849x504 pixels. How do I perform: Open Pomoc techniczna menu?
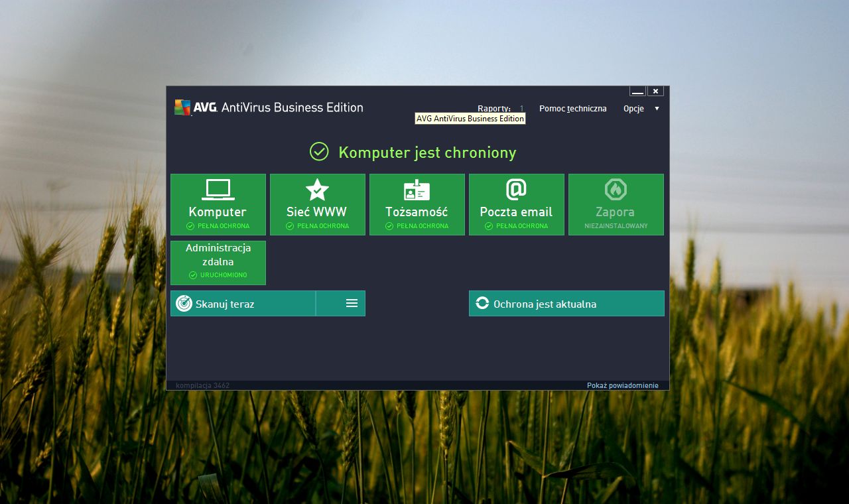(x=573, y=108)
